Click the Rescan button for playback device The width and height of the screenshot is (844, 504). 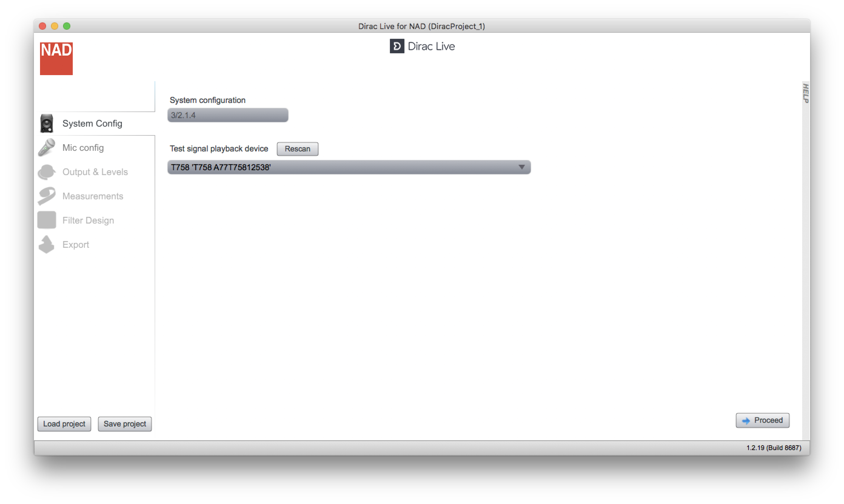296,148
